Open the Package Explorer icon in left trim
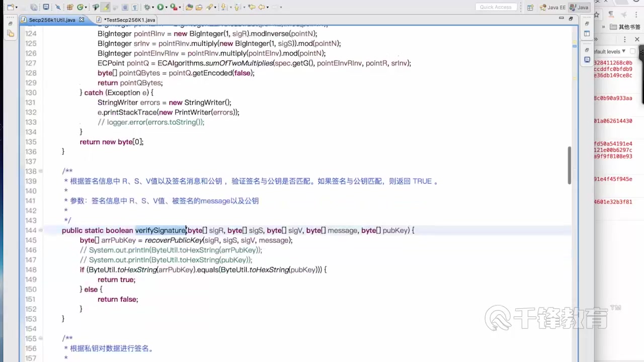This screenshot has width=644, height=362. point(11,34)
